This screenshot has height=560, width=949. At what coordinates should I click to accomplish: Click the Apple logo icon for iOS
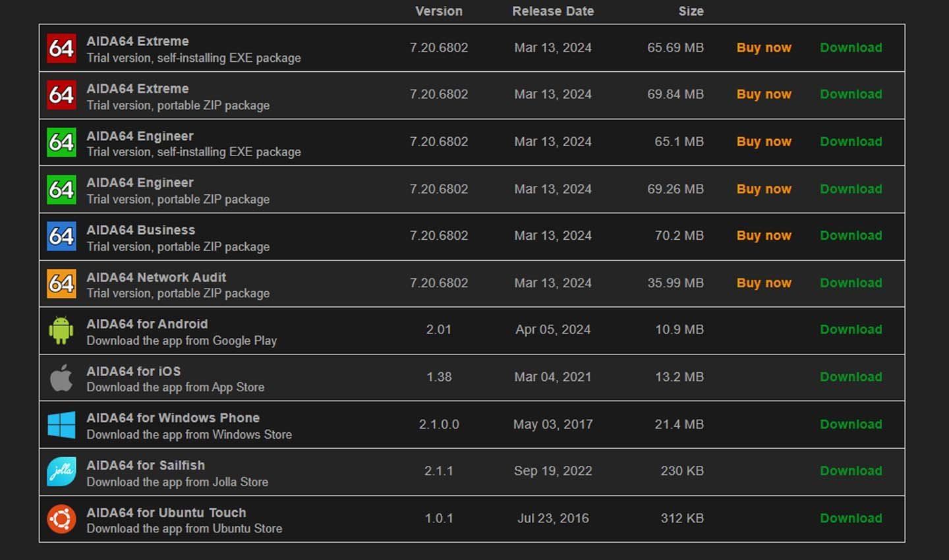click(61, 378)
